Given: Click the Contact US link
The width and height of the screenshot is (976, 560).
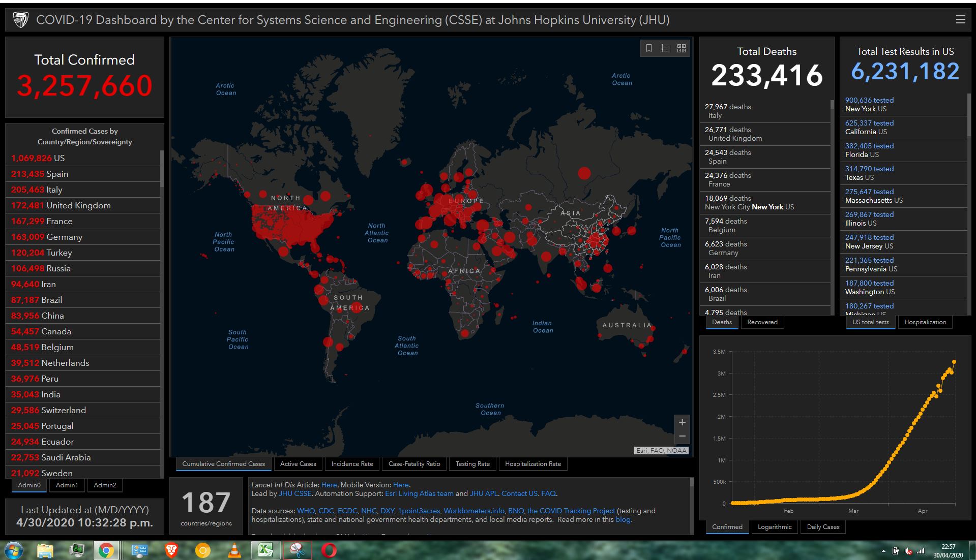Looking at the screenshot, I should (x=519, y=493).
